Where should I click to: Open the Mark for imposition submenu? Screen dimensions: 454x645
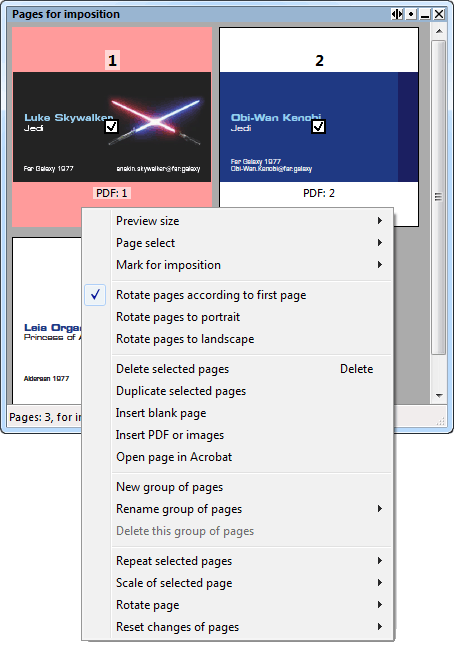click(x=237, y=265)
